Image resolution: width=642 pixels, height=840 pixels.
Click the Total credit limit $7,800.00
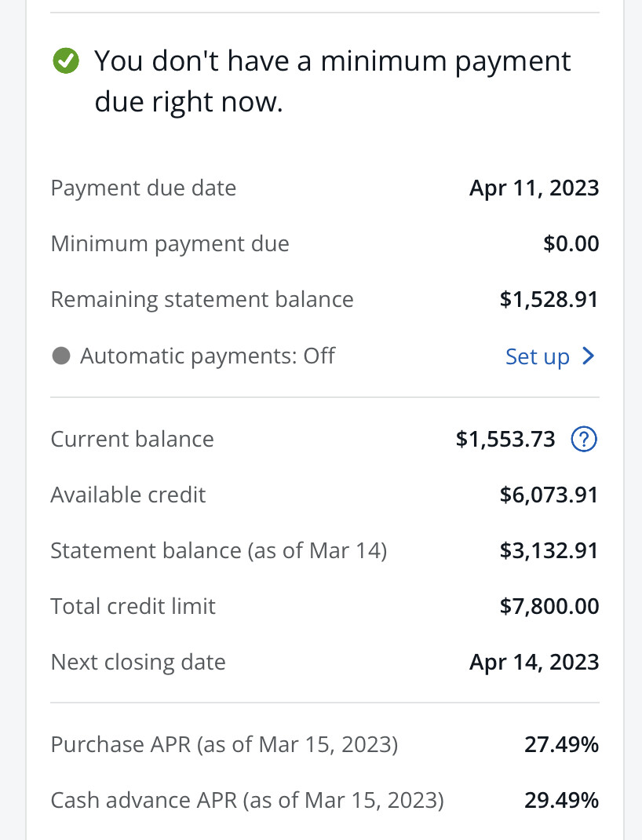click(x=549, y=606)
